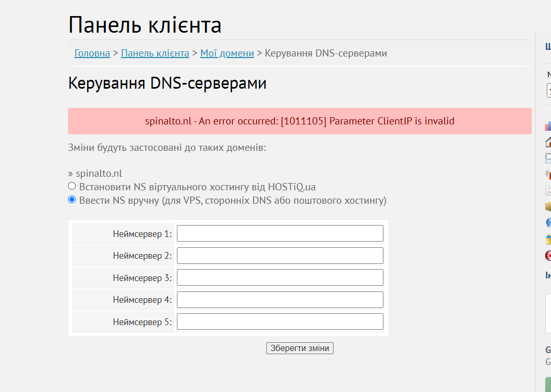Select 'Ввести NS вручну' radio option

[x=72, y=200]
